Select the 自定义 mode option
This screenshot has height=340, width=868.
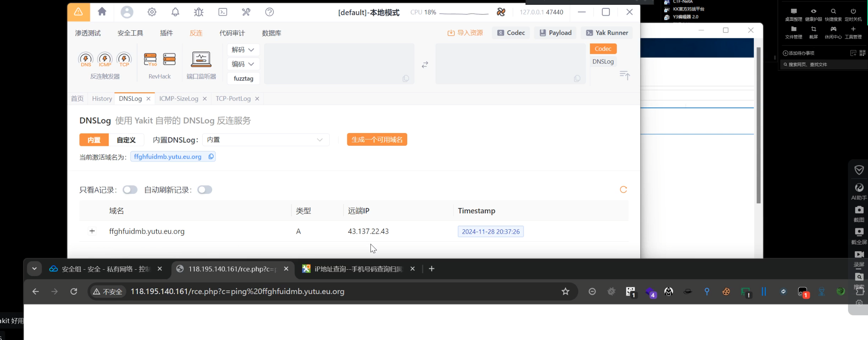coord(126,140)
